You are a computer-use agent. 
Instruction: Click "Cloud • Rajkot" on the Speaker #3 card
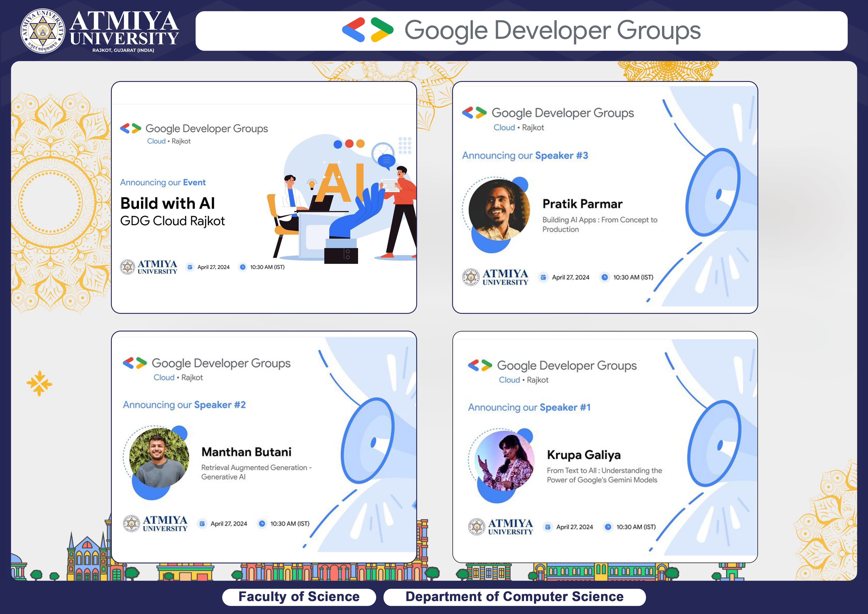click(x=519, y=128)
